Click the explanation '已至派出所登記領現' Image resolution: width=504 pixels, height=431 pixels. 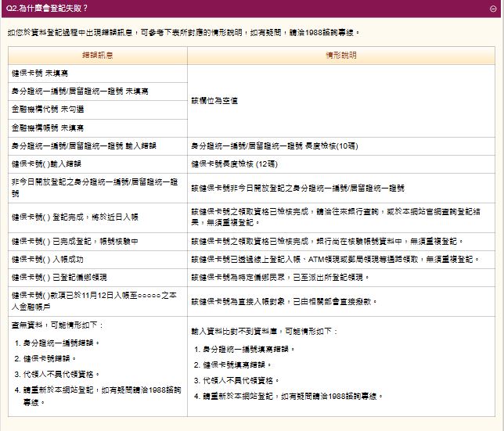(x=341, y=278)
